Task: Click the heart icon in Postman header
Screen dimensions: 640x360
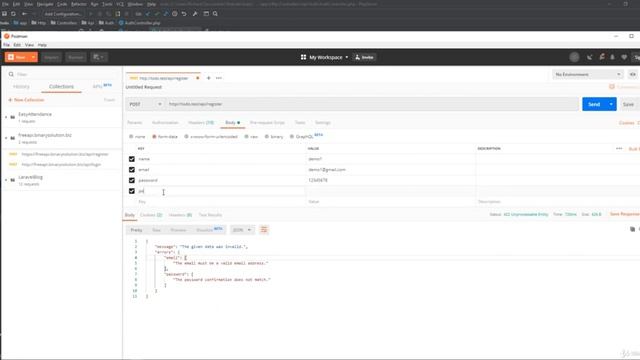Action: click(624, 58)
